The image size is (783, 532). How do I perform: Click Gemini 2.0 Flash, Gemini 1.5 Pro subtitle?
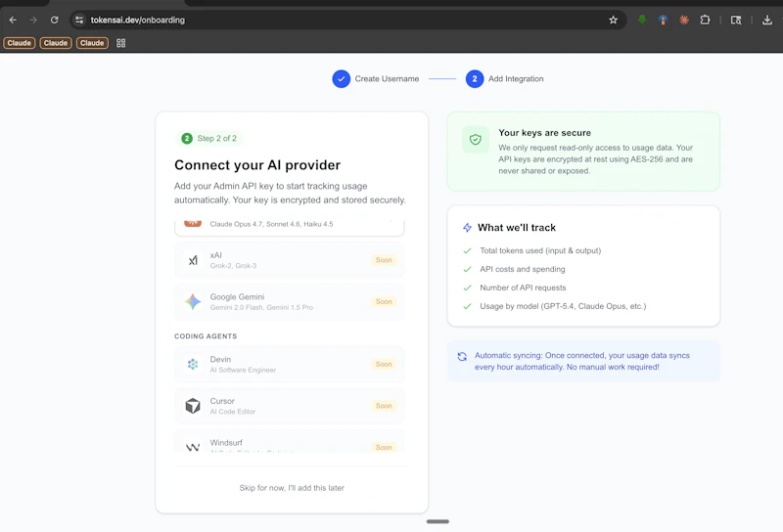(261, 307)
